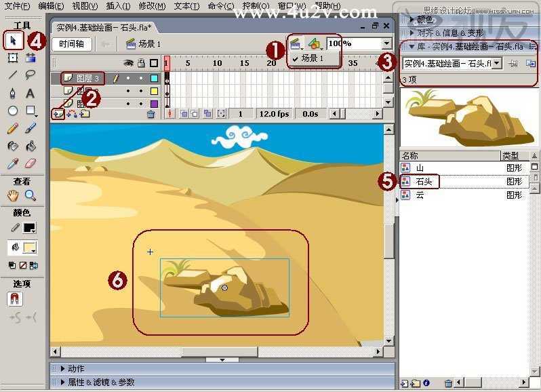The height and width of the screenshot is (392, 541).
Task: Click the Add Motion Guide icon
Action: point(72,114)
